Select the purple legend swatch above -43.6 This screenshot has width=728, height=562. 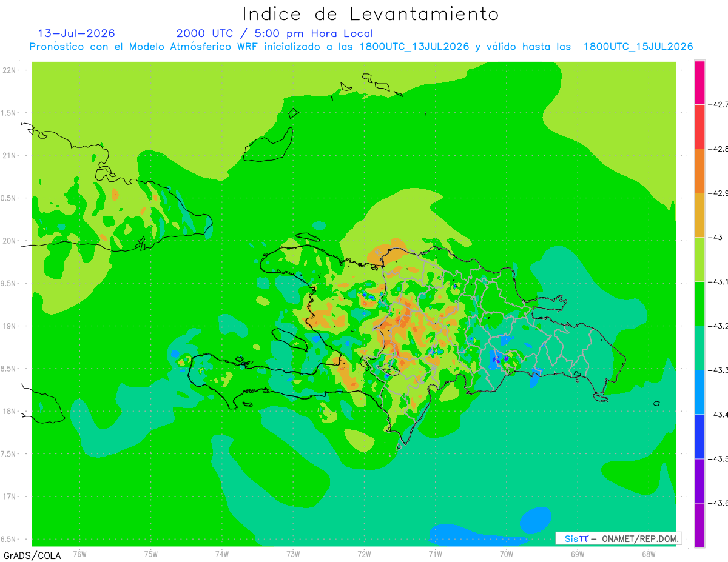tap(699, 481)
